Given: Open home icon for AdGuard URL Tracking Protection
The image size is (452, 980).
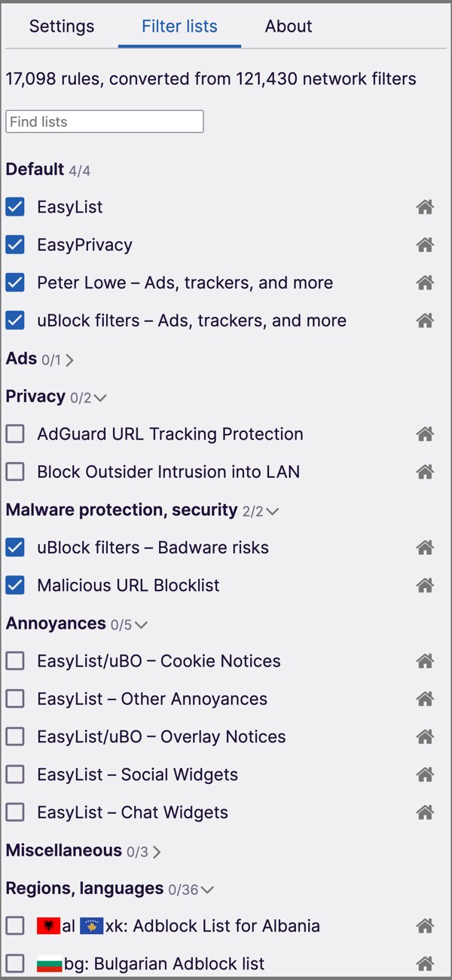Looking at the screenshot, I should [425, 434].
